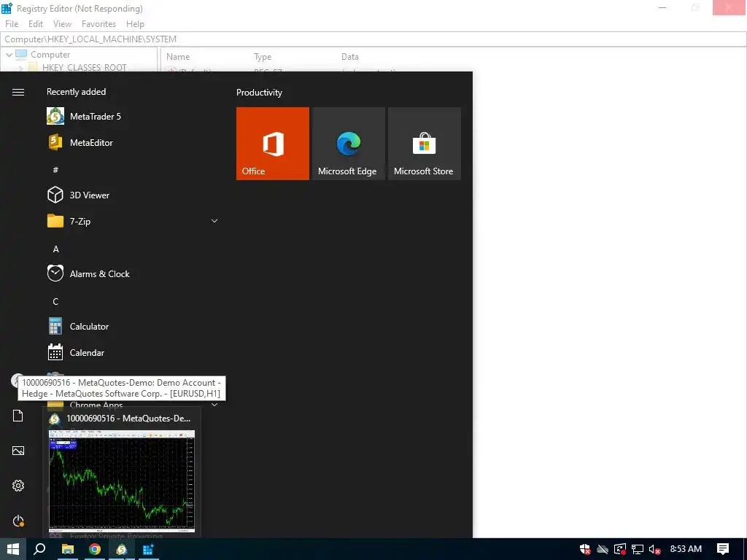The image size is (747, 560).
Task: Switch to Registry Editor taskbar icon
Action: point(148,549)
